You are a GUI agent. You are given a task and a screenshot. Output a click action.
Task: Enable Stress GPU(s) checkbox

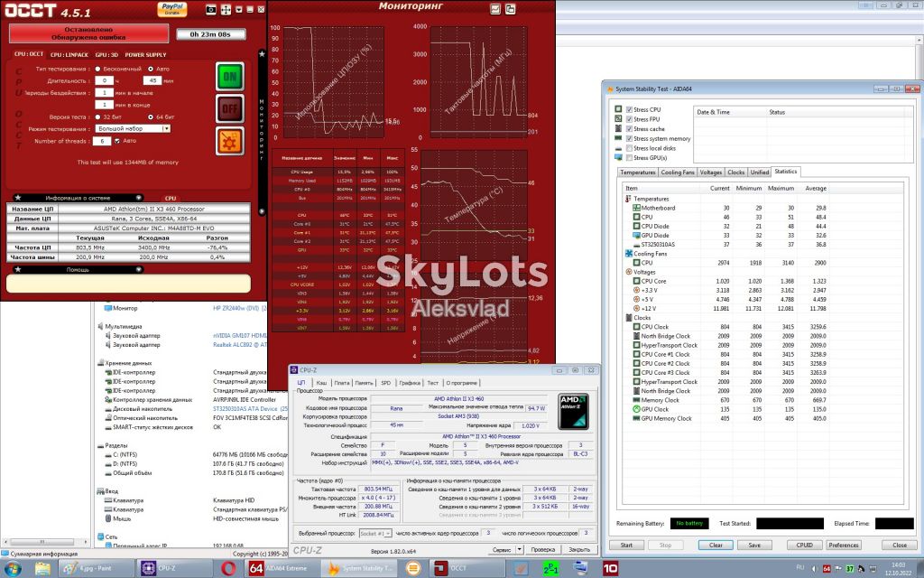click(x=629, y=157)
